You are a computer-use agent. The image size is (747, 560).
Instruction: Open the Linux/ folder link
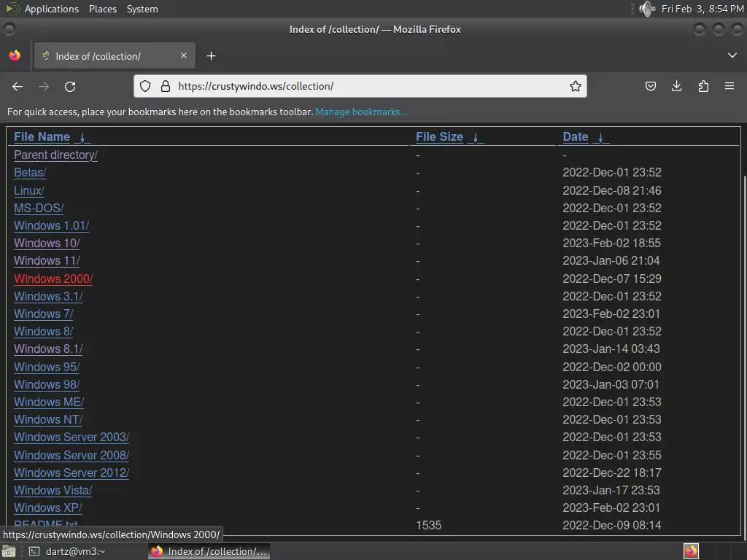point(29,190)
